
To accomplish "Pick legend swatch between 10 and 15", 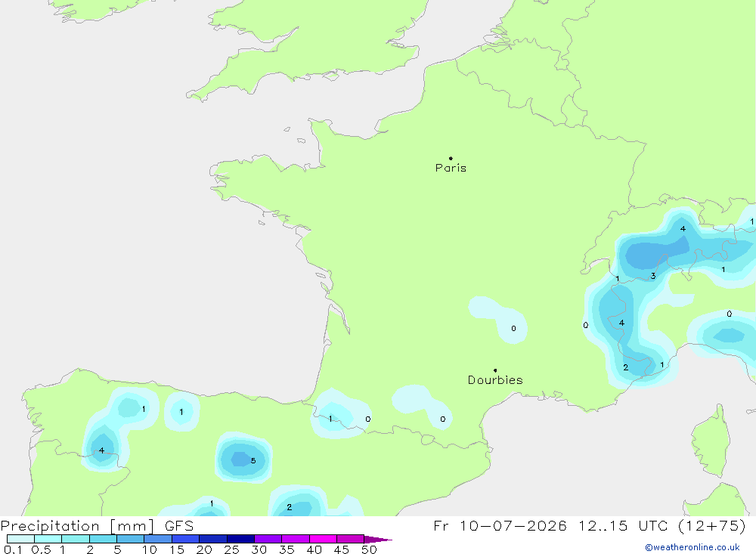I will 158,539.
